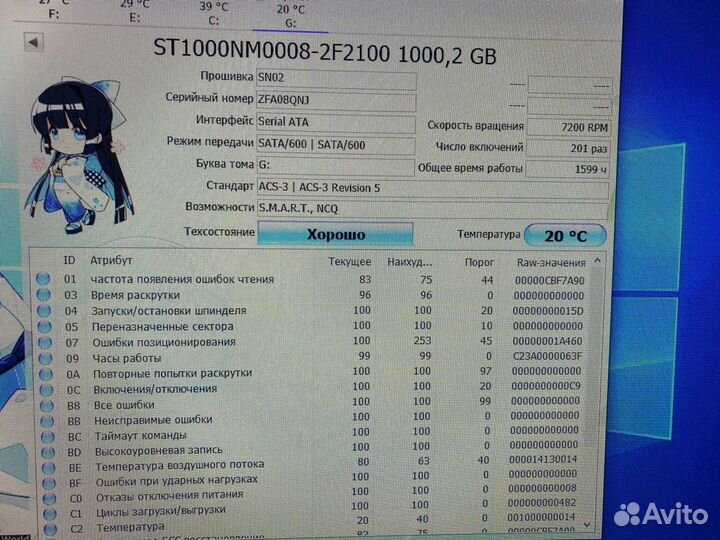
Task: Click the serial number field ZFA08QNJ
Action: click(336, 101)
